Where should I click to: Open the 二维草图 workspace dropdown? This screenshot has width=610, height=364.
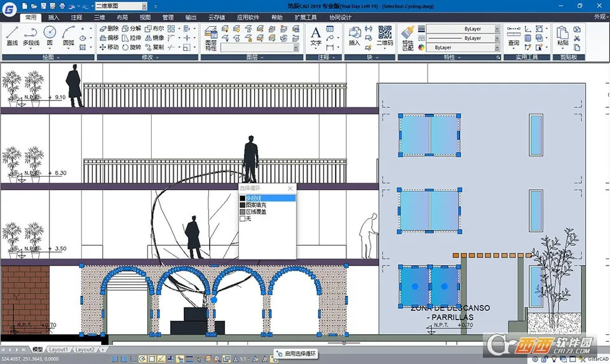click(118, 5)
